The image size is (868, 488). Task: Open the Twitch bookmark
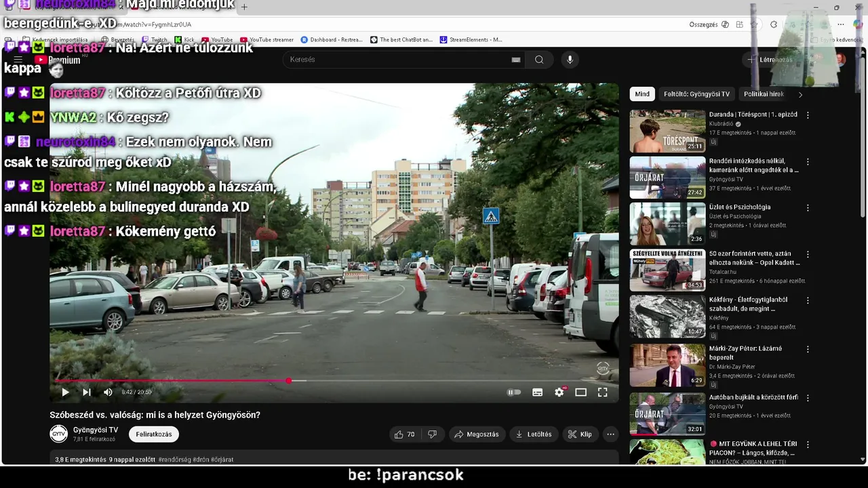coord(154,40)
